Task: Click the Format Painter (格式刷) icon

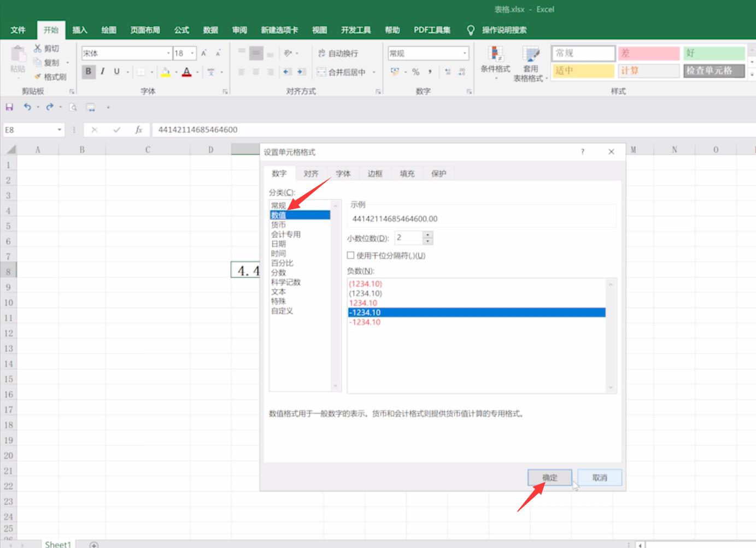Action: pos(38,77)
